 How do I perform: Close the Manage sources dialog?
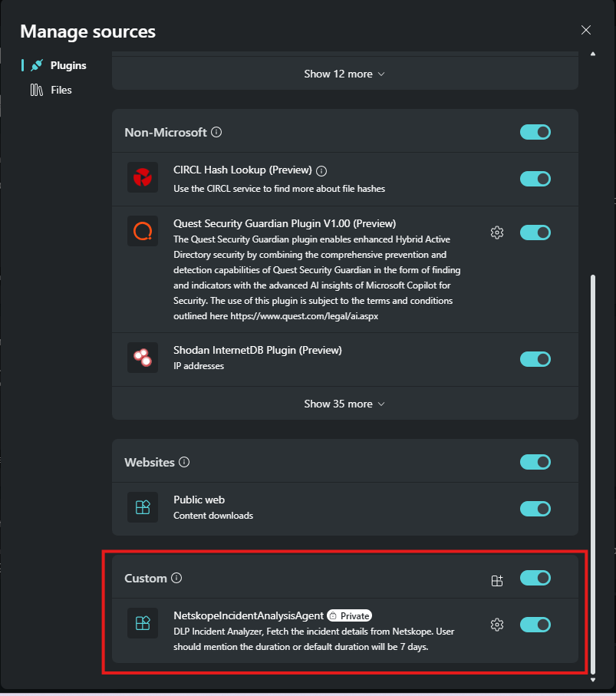586,30
